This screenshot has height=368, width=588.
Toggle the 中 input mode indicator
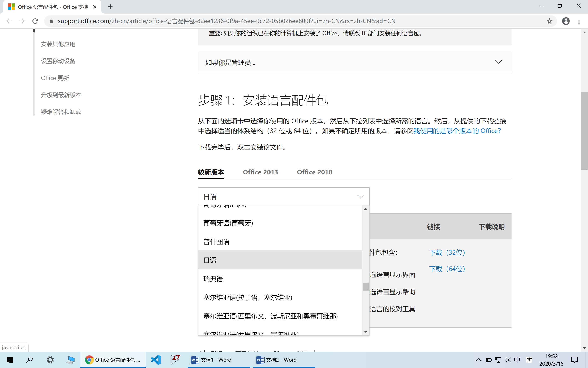(x=517, y=360)
